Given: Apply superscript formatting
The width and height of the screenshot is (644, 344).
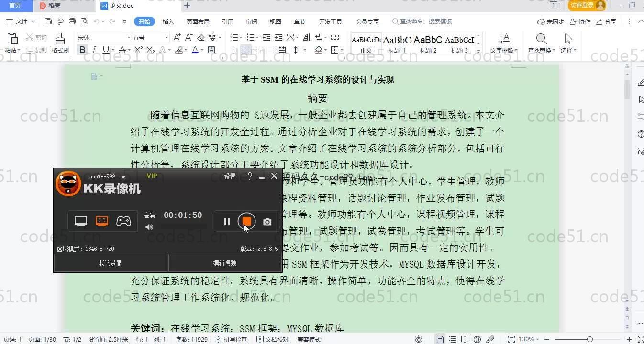Looking at the screenshot, I should point(139,50).
